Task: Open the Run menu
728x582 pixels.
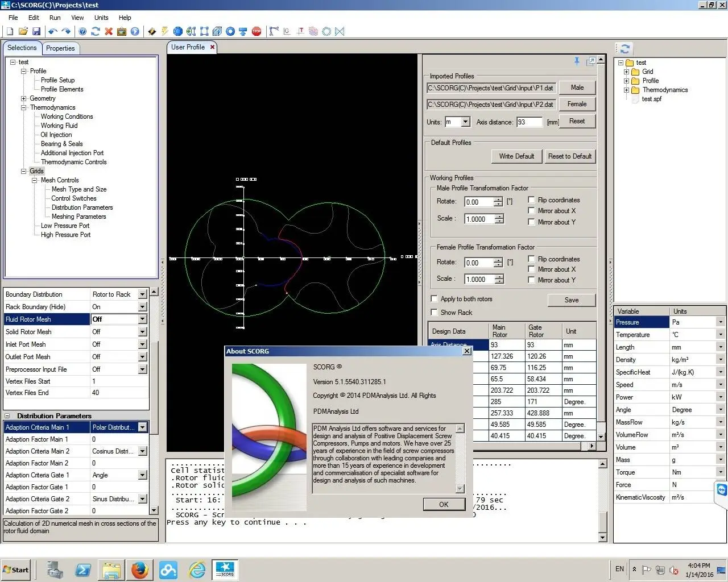Action: (x=55, y=18)
